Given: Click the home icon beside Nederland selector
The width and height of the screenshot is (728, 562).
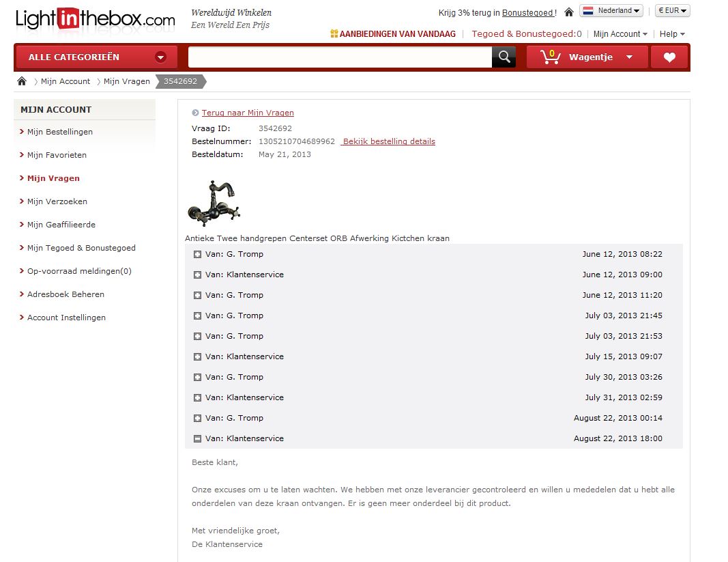Looking at the screenshot, I should point(568,12).
